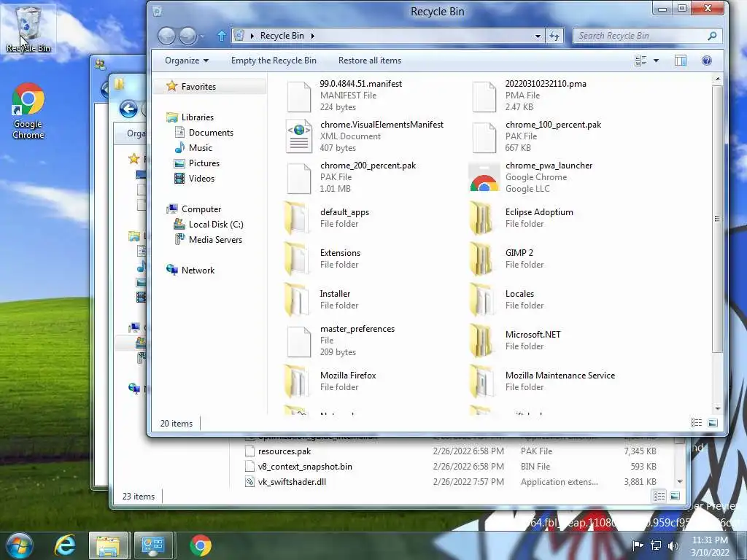Go up one folder level arrow
Viewport: 747px width, 560px height.
click(x=222, y=36)
